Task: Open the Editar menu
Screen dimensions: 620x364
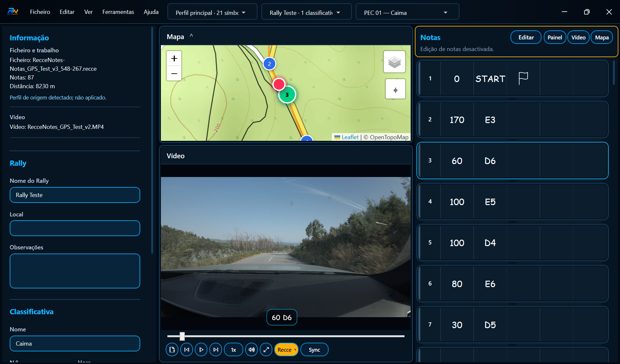Action: (67, 12)
